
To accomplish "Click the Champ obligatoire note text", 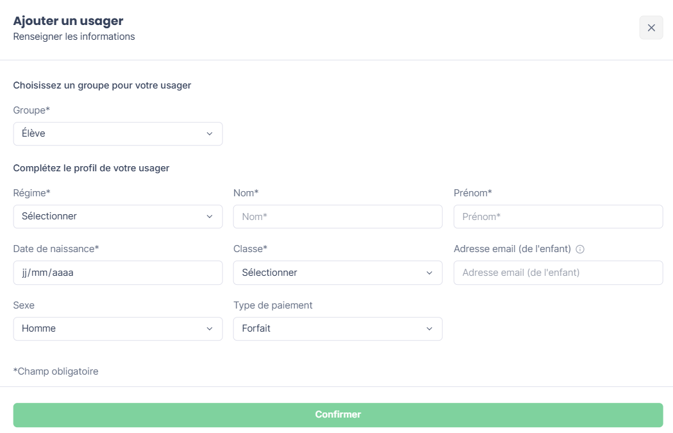I will click(56, 372).
